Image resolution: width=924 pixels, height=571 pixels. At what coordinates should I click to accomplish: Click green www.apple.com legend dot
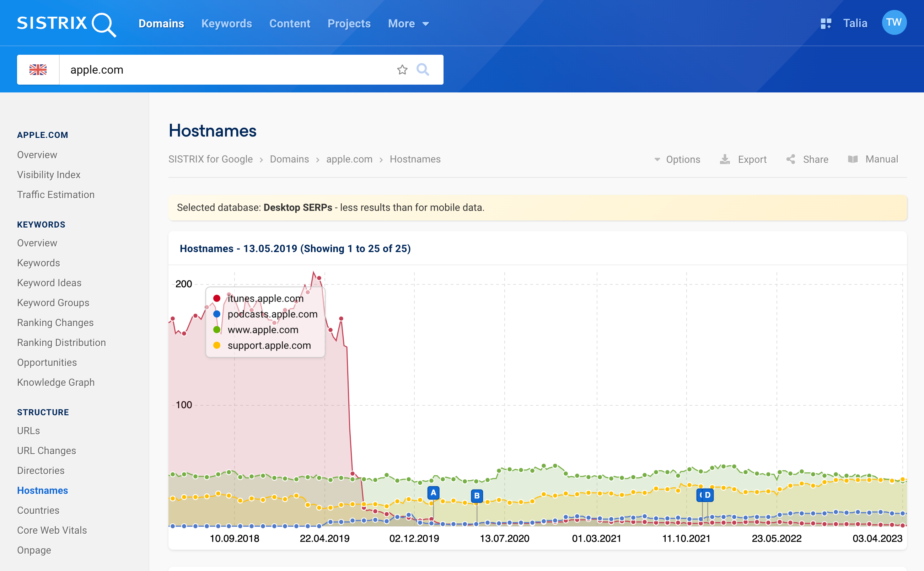click(x=217, y=330)
